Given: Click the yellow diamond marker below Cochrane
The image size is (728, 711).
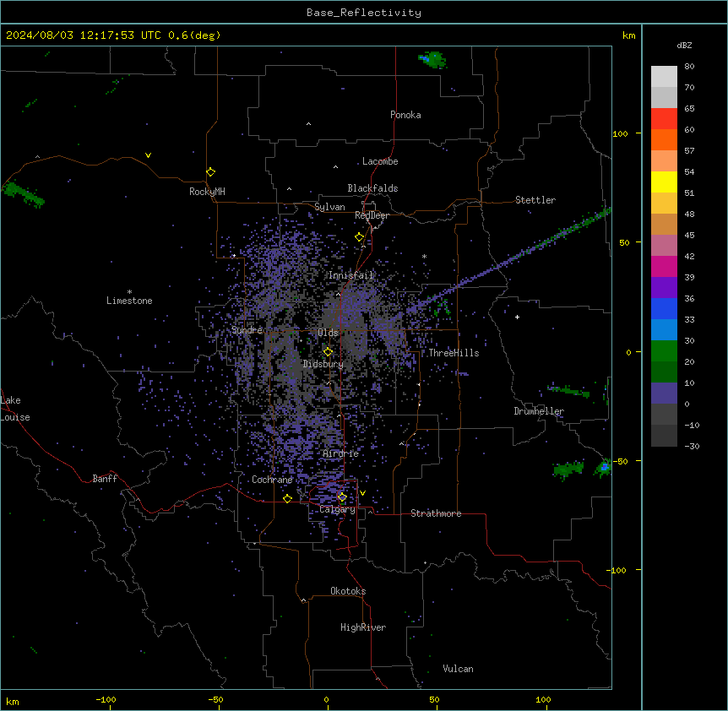Looking at the screenshot, I should click(287, 498).
